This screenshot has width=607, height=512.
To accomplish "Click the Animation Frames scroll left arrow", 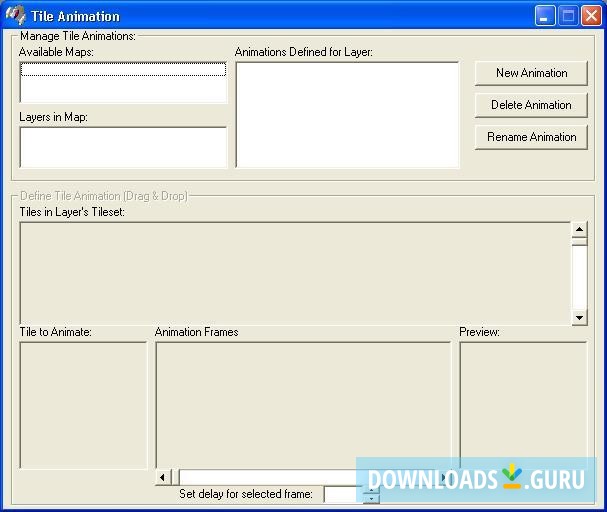I will tap(163, 478).
